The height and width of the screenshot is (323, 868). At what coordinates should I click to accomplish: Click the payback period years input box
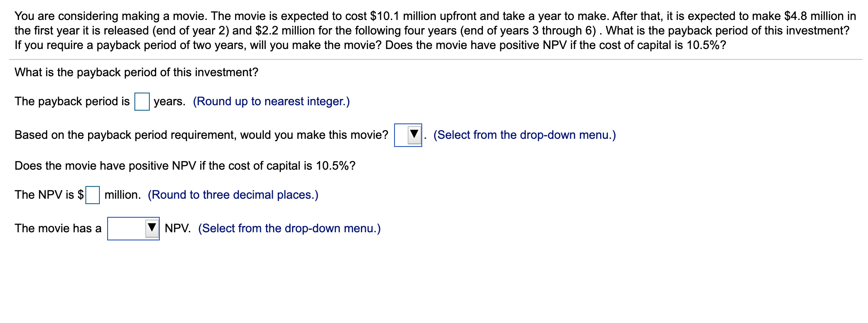tap(142, 102)
